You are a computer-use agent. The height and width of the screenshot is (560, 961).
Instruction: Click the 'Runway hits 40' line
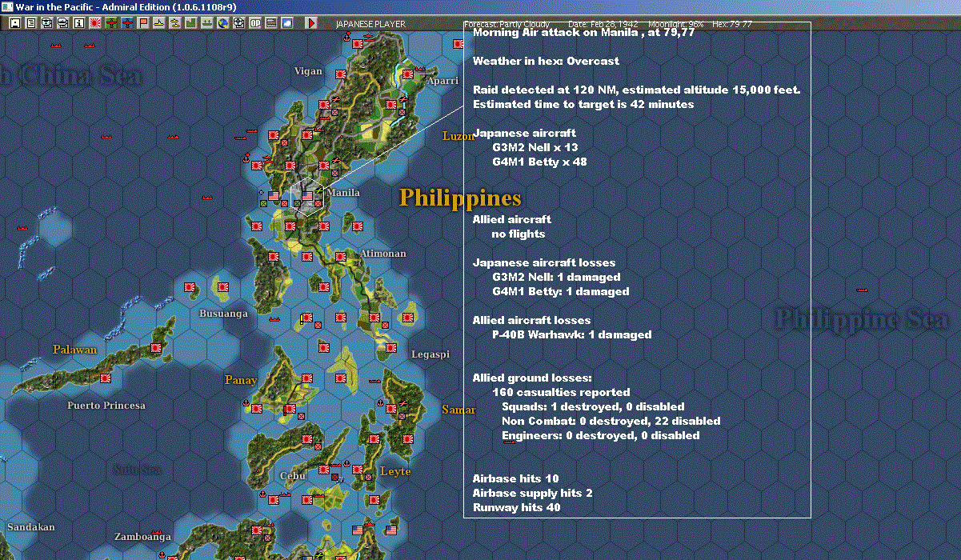[517, 507]
